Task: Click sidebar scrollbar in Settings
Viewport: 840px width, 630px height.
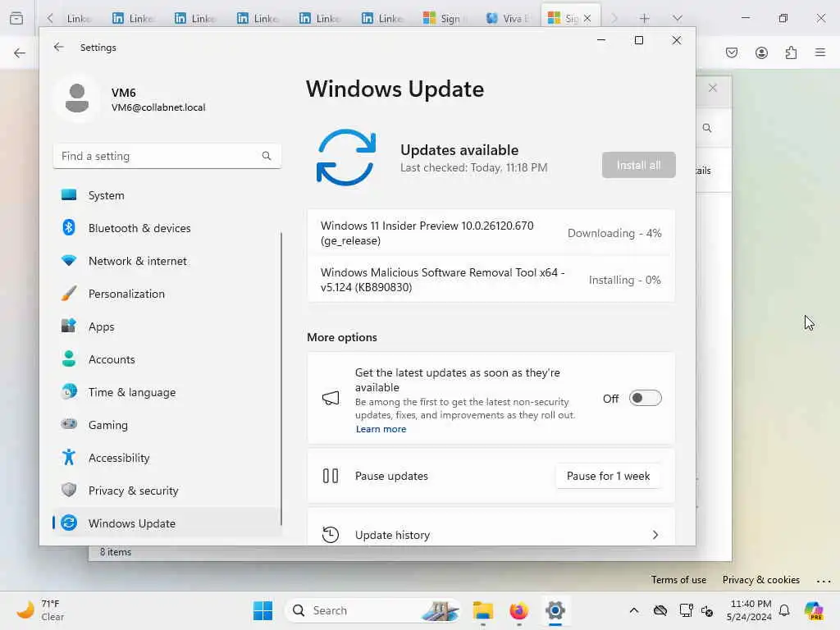Action: click(281, 378)
